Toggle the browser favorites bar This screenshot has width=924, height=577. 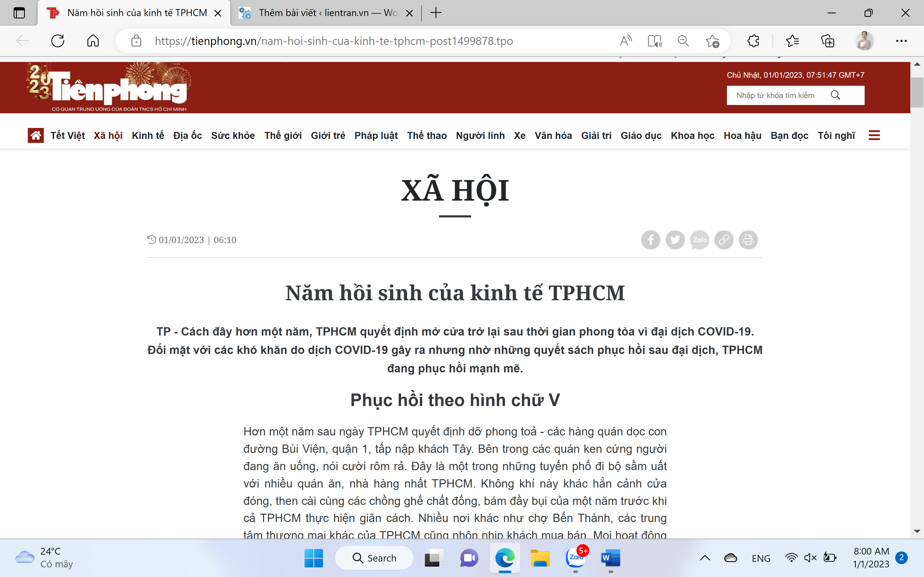(792, 41)
